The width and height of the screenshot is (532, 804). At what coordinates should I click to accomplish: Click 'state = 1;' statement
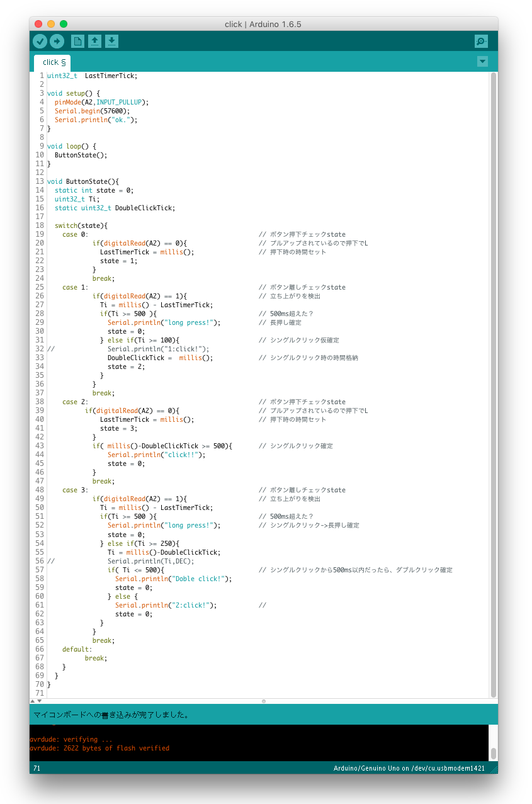click(119, 261)
